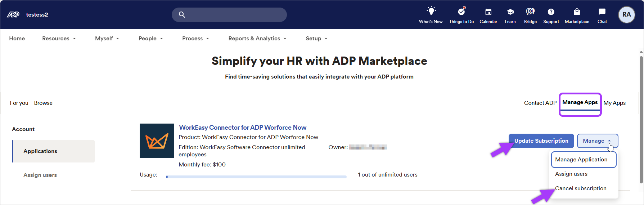This screenshot has height=205, width=644.
Task: Click the Contact ADP link
Action: click(x=540, y=103)
